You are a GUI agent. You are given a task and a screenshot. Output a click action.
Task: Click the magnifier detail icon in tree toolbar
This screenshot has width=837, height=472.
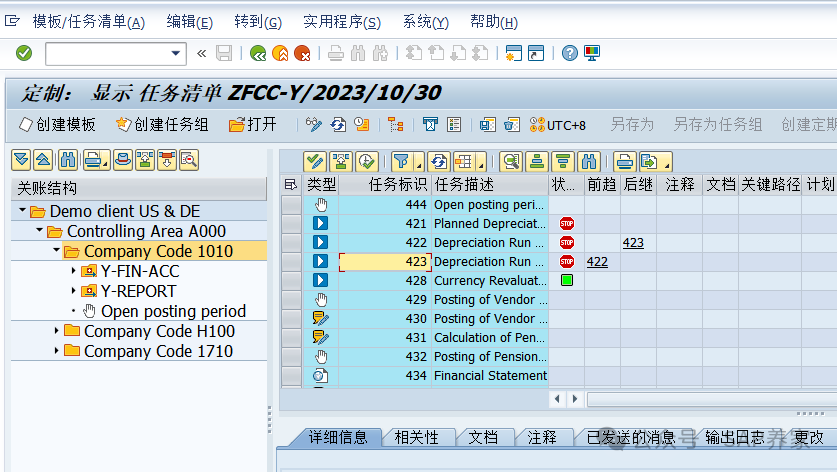(189, 160)
